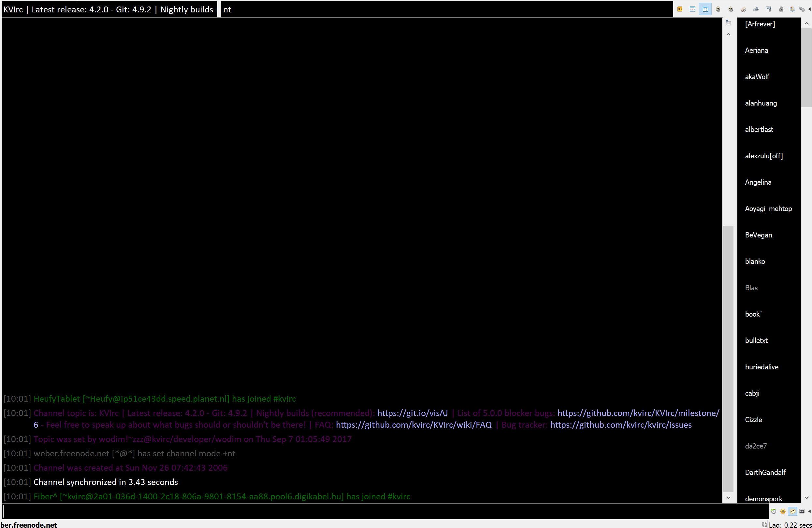
Task: Activate commandline mode via terminal icon
Action: (802, 512)
